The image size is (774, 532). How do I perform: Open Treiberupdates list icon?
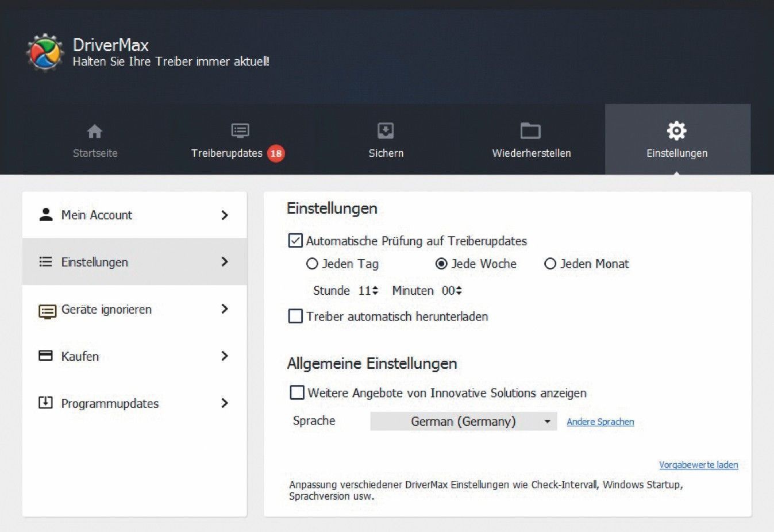coord(240,131)
